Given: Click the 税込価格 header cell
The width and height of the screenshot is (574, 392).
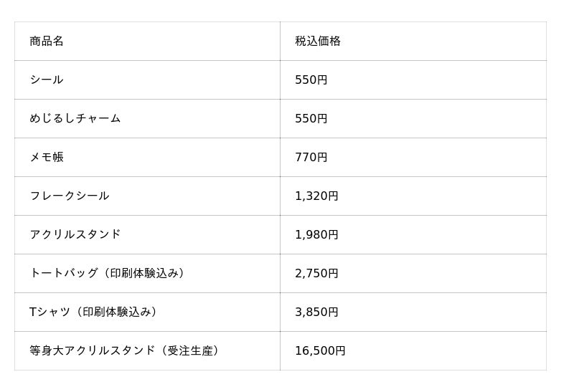Looking at the screenshot, I should coord(413,41).
